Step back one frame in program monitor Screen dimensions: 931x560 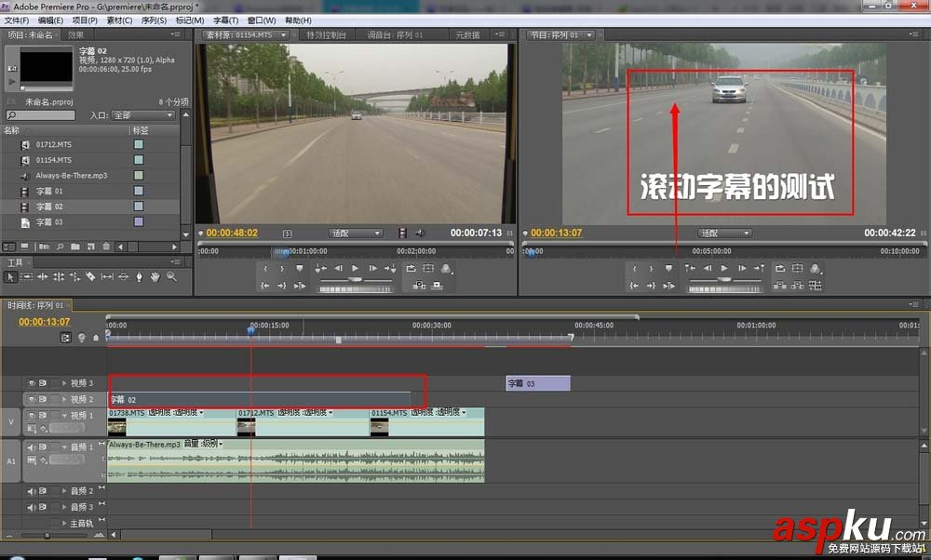click(708, 268)
